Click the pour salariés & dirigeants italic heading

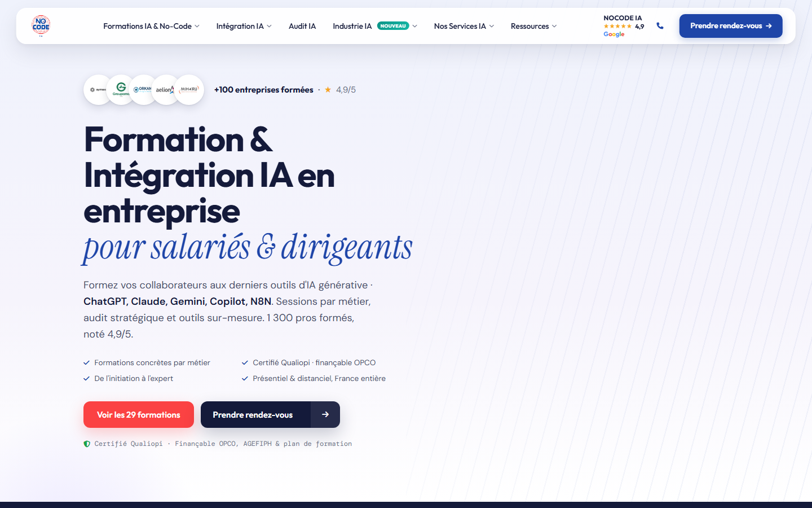[x=248, y=247]
